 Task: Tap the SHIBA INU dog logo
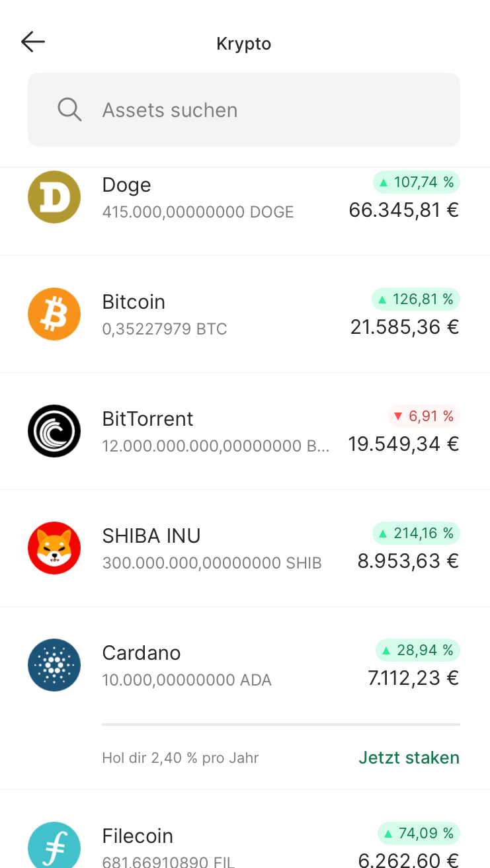[x=54, y=548]
